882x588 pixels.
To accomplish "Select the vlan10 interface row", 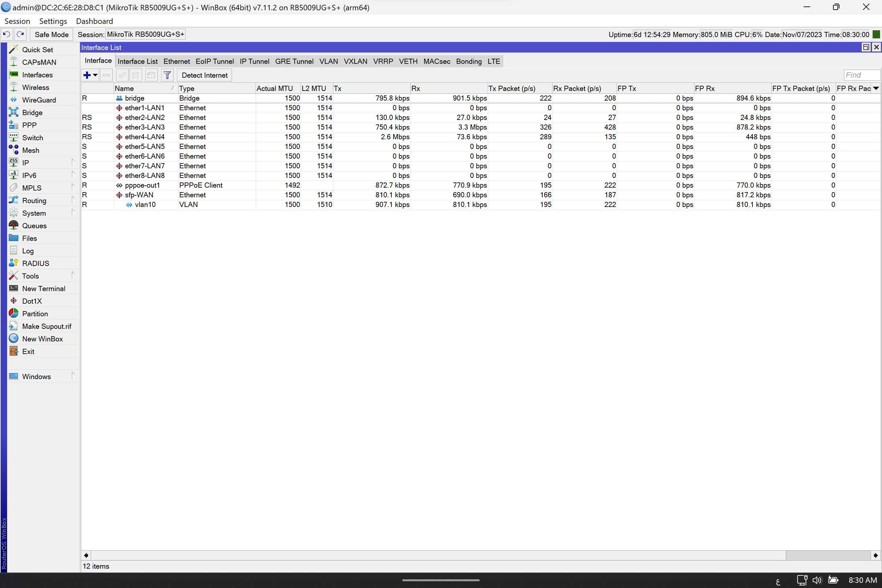I will click(480, 204).
